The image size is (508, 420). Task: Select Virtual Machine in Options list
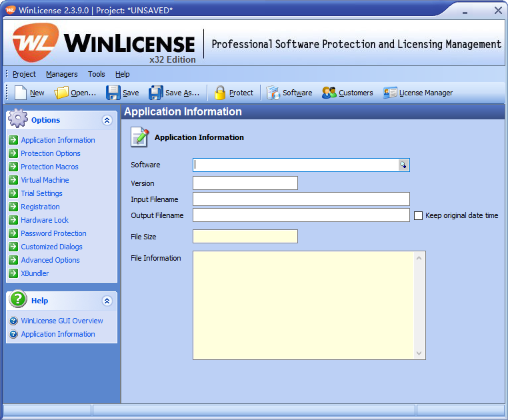tap(45, 180)
